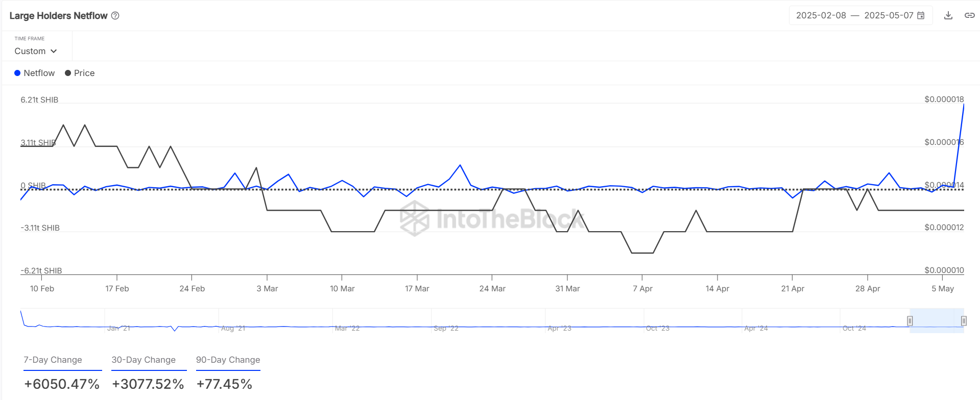The height and width of the screenshot is (400, 980).
Task: Click the left handle of range navigator
Action: pos(910,321)
